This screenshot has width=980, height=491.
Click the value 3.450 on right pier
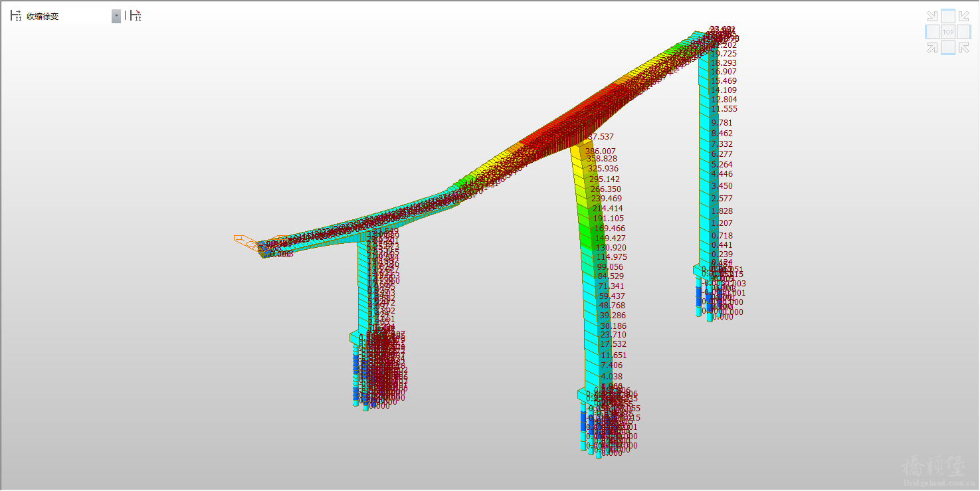coord(722,186)
